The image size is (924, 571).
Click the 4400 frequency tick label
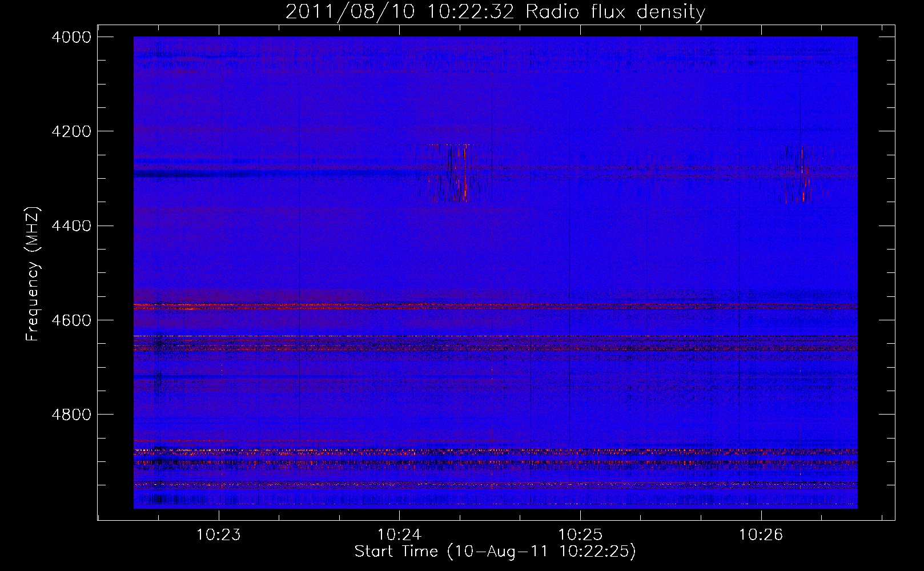coord(71,226)
